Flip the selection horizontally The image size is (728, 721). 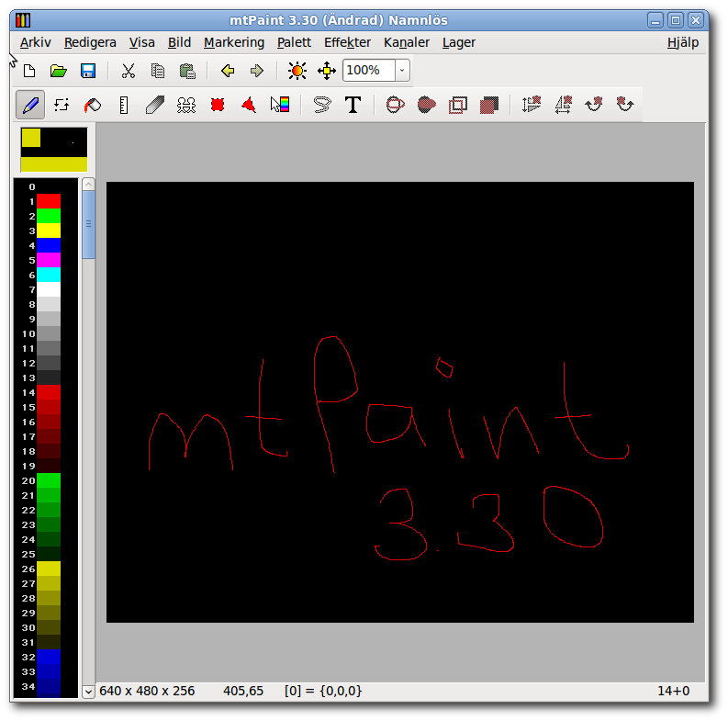563,105
